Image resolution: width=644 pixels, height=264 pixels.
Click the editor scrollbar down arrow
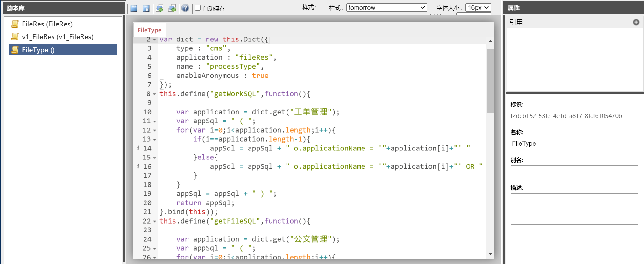(490, 254)
